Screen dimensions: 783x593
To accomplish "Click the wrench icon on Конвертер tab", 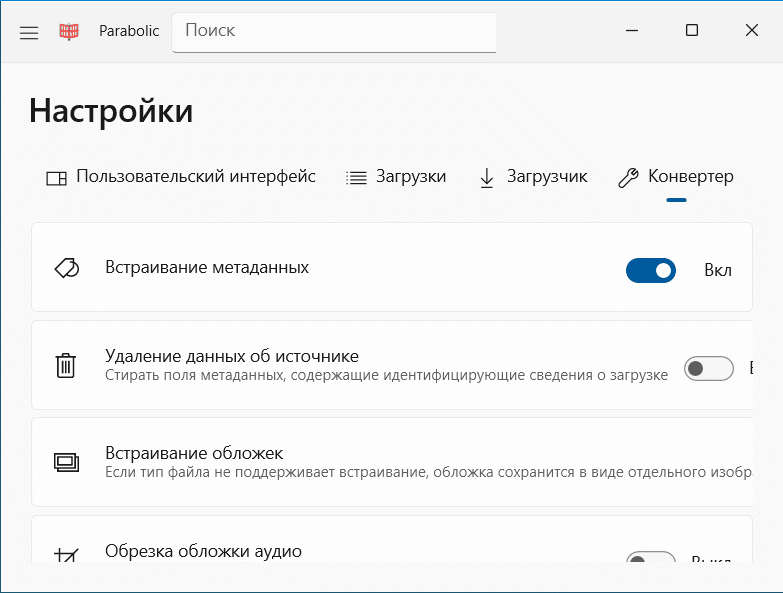I will (x=628, y=178).
